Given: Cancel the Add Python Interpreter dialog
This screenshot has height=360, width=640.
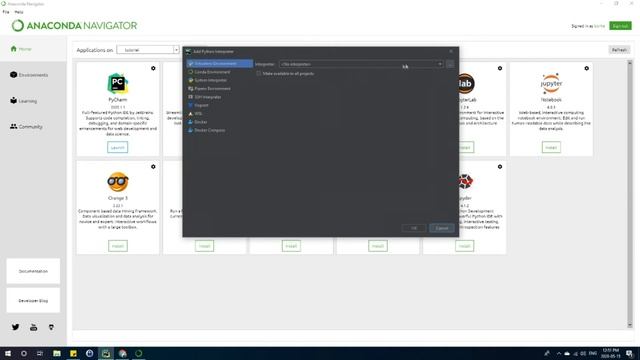Looking at the screenshot, I should coord(442,228).
